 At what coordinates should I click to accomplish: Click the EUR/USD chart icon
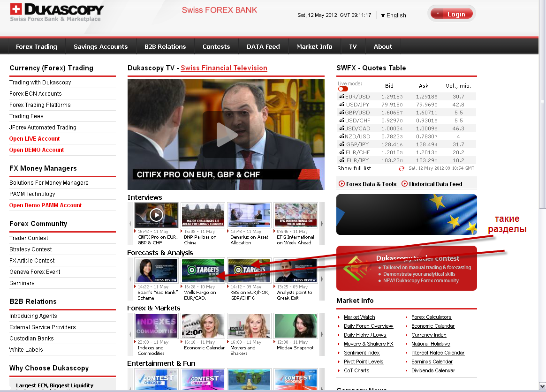click(341, 96)
